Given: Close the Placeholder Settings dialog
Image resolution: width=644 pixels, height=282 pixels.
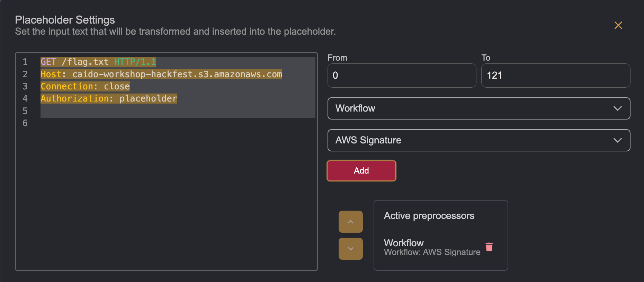Looking at the screenshot, I should [618, 25].
